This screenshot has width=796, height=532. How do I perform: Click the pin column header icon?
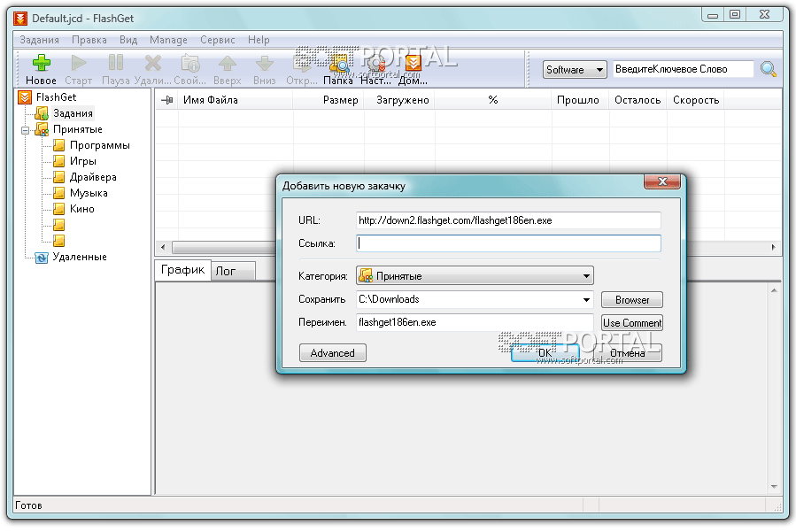167,100
